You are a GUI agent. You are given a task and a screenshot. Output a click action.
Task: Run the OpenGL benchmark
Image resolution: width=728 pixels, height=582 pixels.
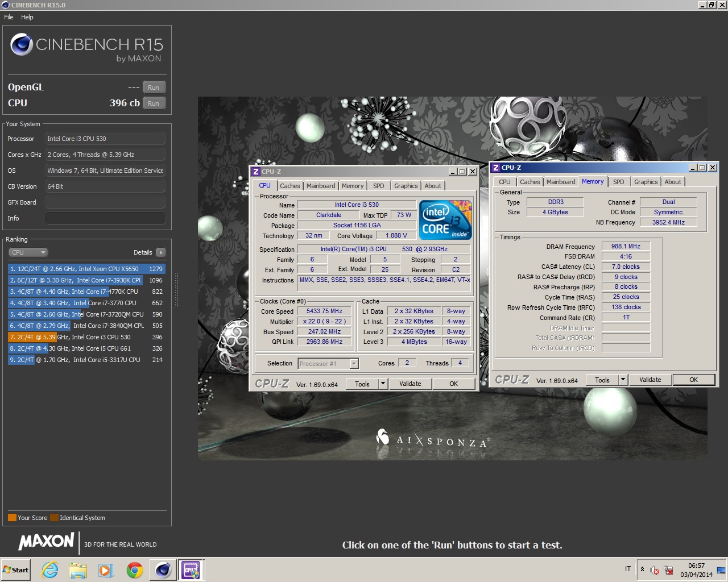pyautogui.click(x=154, y=88)
